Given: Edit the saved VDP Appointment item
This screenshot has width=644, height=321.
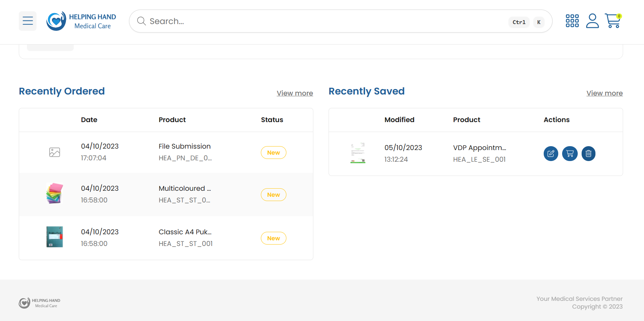Looking at the screenshot, I should click(x=551, y=154).
